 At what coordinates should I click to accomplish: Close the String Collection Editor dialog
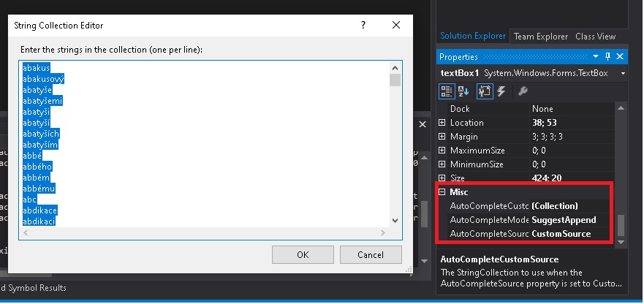click(396, 25)
